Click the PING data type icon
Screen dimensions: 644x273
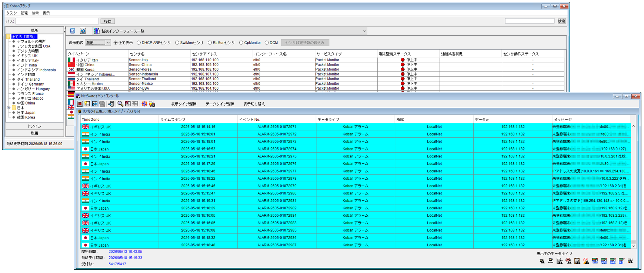[604, 261]
